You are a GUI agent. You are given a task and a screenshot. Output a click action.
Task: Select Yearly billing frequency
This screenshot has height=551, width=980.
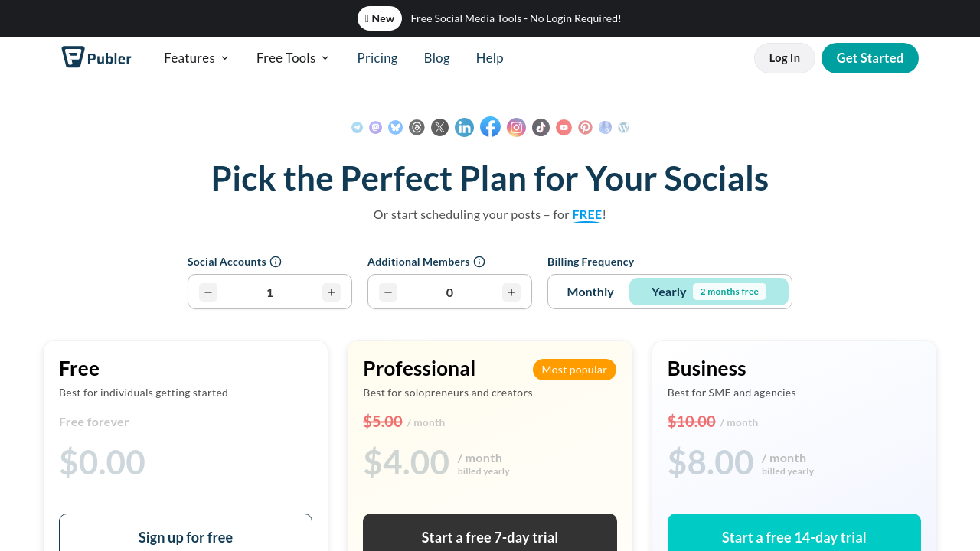pyautogui.click(x=668, y=292)
